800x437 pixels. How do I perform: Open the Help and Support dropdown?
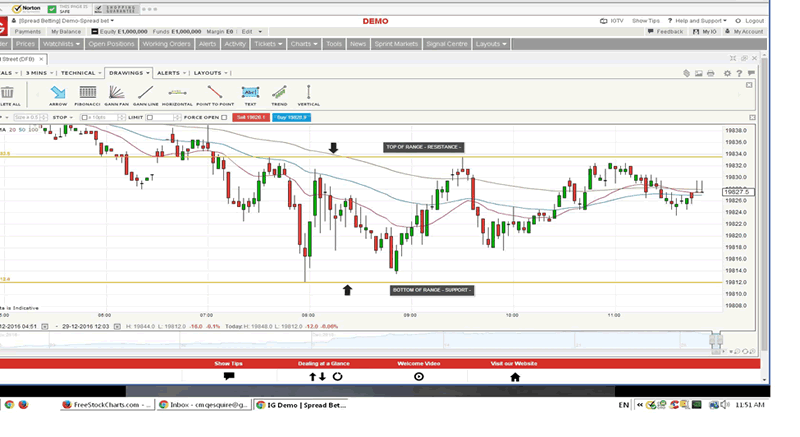click(x=697, y=21)
